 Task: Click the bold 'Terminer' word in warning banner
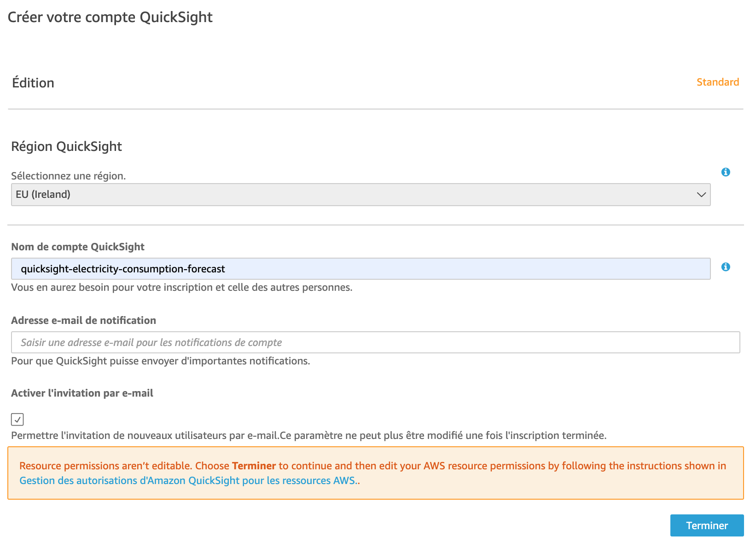click(x=254, y=466)
